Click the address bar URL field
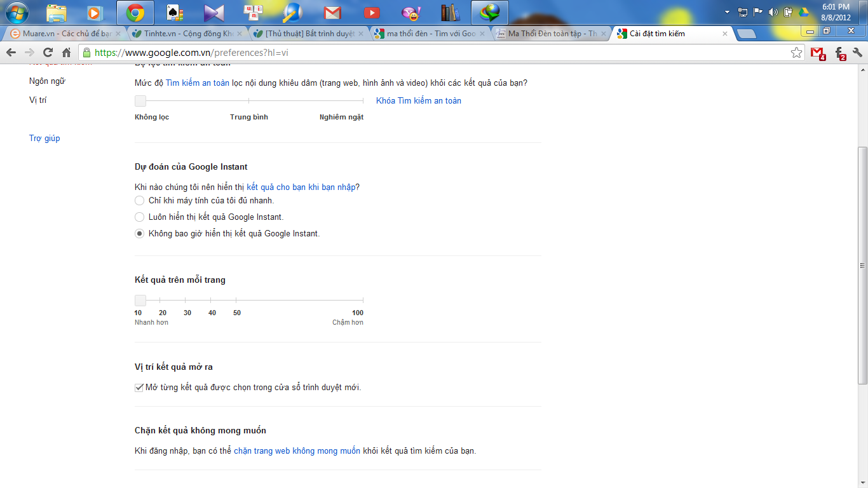This screenshot has width=868, height=488. point(440,53)
